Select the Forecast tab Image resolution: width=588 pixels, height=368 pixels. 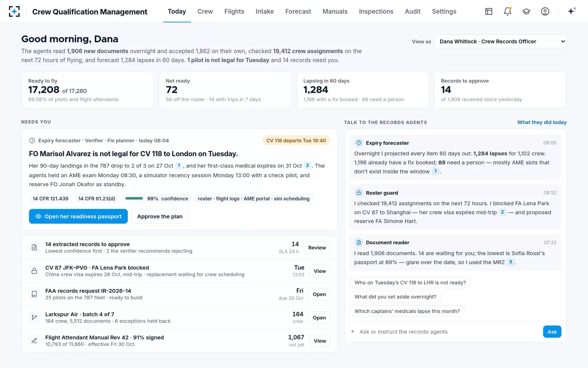(x=298, y=11)
